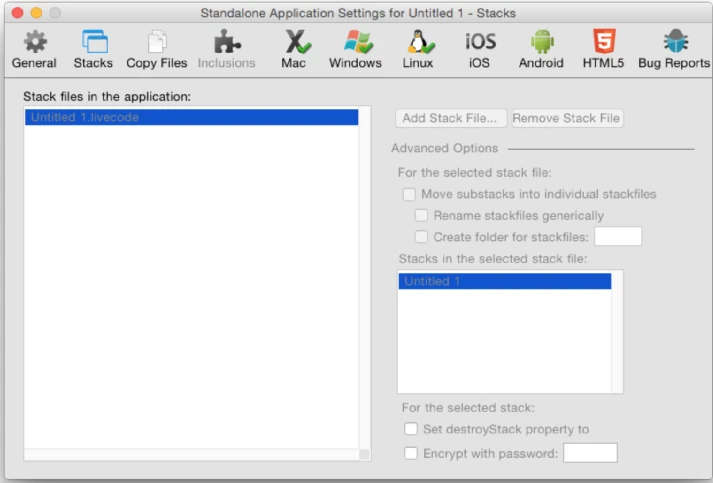Open Windows build settings
Viewport: 713px width, 483px height.
pyautogui.click(x=355, y=50)
